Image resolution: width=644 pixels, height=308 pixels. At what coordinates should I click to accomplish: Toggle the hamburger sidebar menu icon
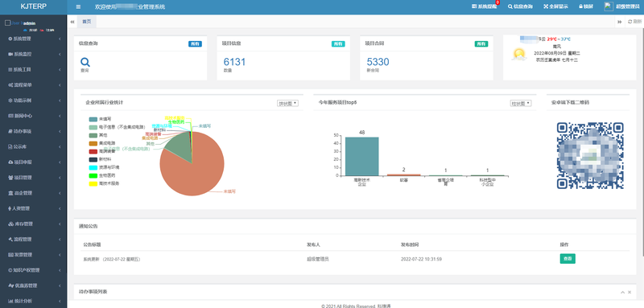[78, 7]
